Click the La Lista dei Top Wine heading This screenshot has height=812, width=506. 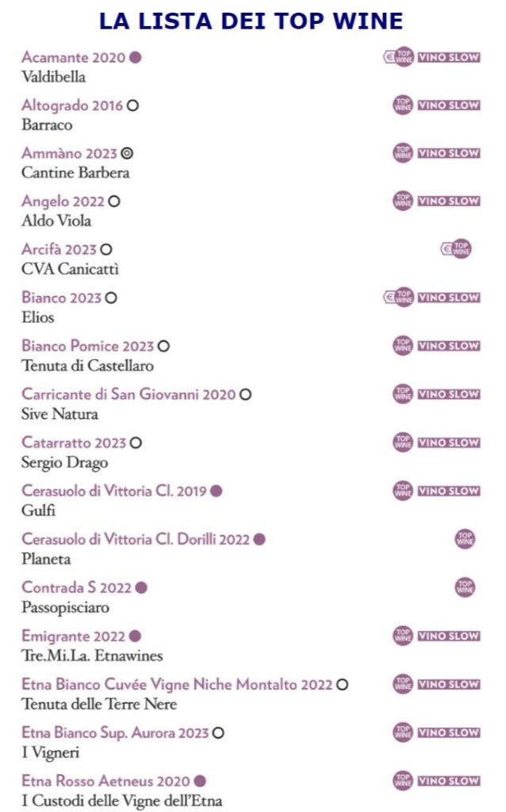point(251,21)
